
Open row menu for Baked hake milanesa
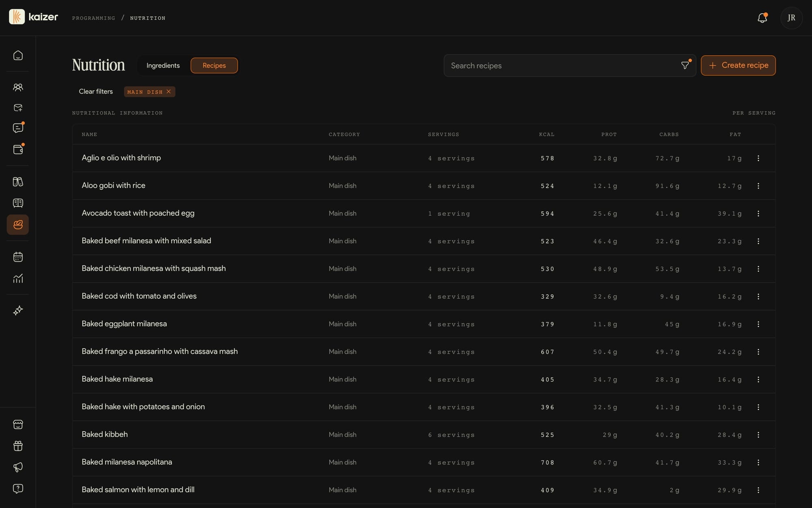(x=758, y=379)
